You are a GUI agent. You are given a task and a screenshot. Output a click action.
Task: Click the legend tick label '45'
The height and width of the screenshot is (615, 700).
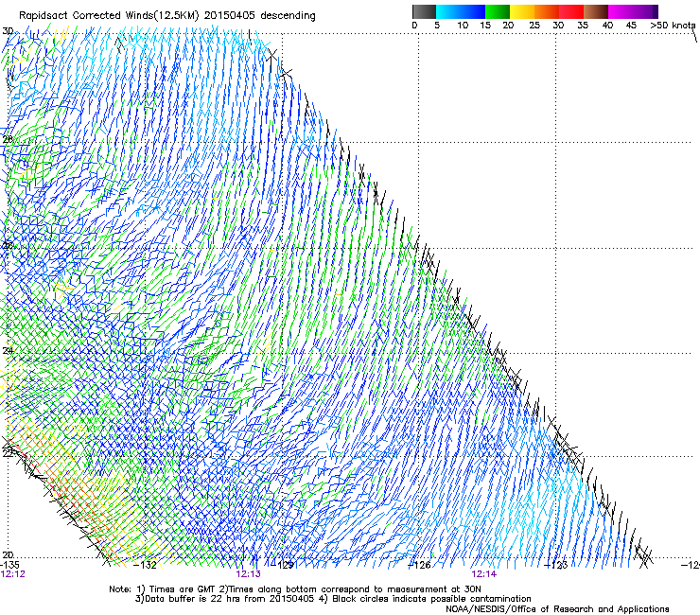click(x=631, y=26)
